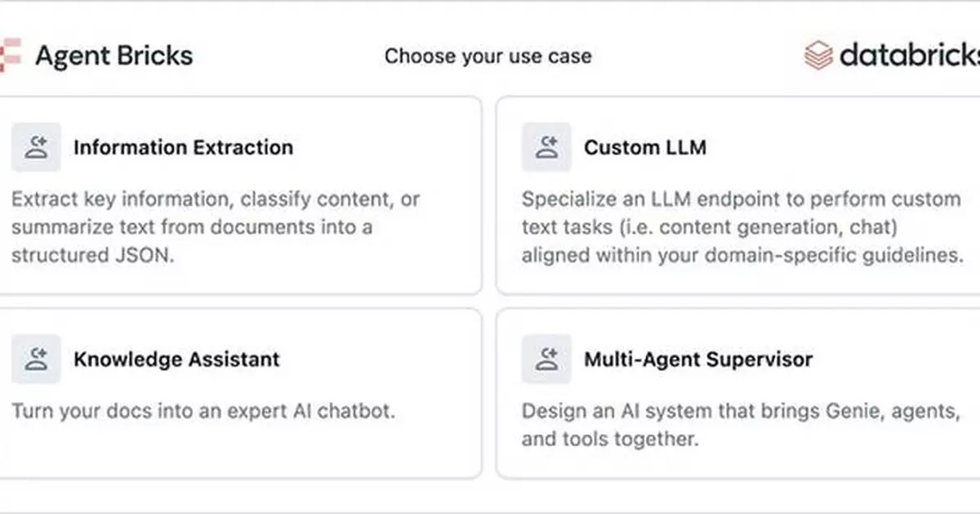Select the Information Extraction use case card
The height and width of the screenshot is (514, 980).
click(241, 192)
